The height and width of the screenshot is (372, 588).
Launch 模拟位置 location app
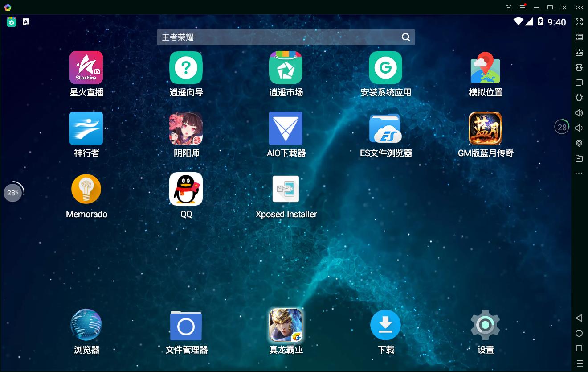click(486, 68)
